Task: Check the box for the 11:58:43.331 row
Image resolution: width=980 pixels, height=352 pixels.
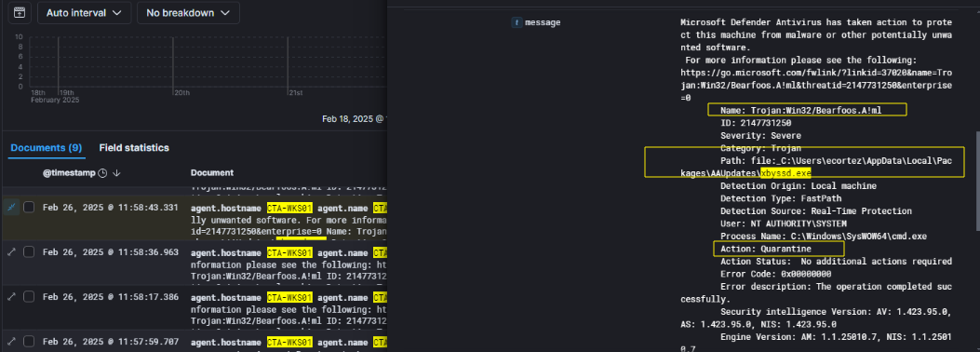Action: (x=29, y=207)
